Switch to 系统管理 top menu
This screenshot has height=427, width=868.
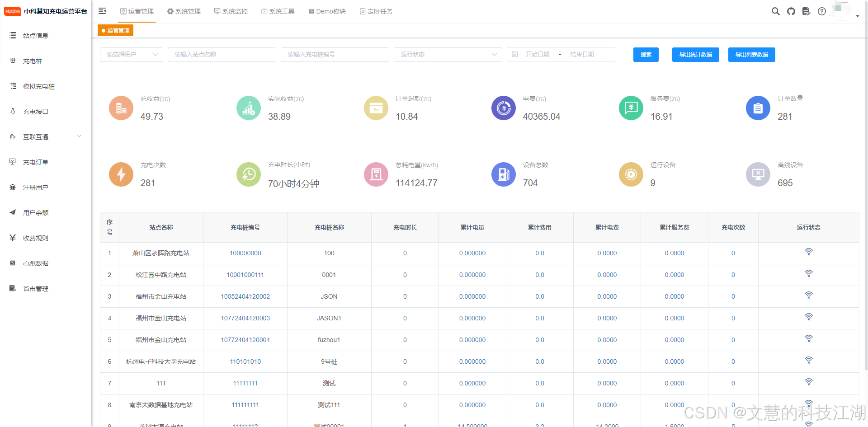coord(184,11)
